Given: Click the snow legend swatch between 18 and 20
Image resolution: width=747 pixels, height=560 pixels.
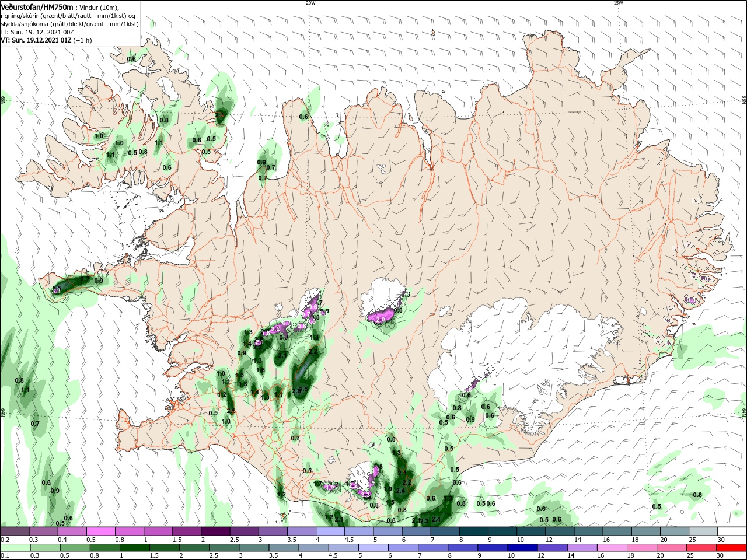Looking at the screenshot, I should pyautogui.click(x=646, y=531).
